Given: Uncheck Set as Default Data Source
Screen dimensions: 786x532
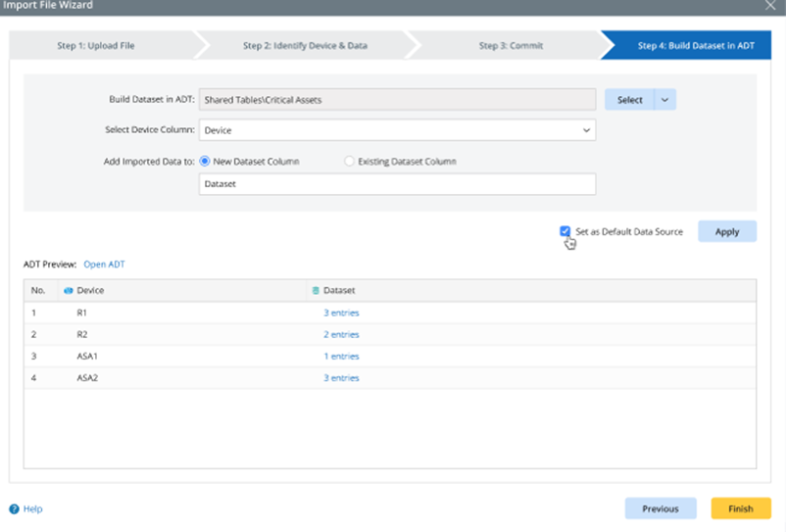Looking at the screenshot, I should tap(565, 232).
